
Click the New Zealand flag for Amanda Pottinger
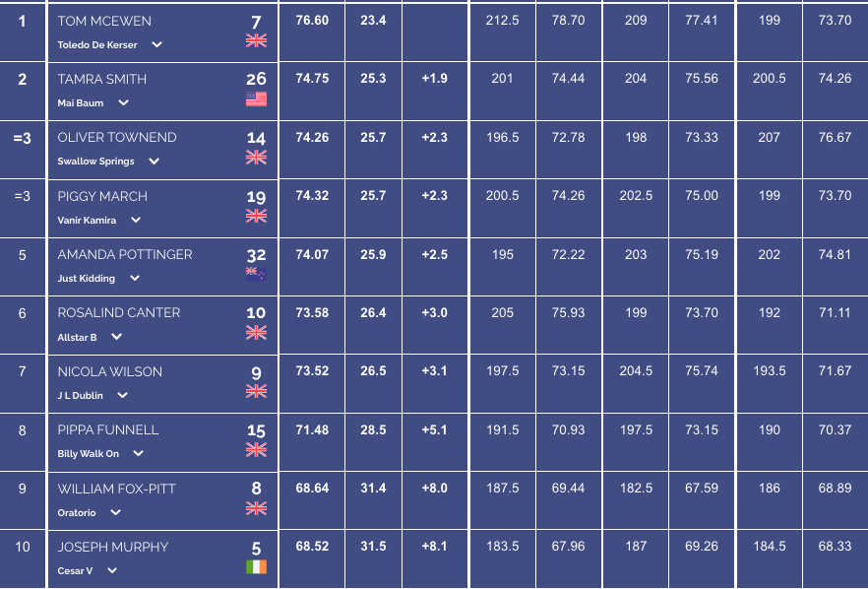[x=256, y=274]
